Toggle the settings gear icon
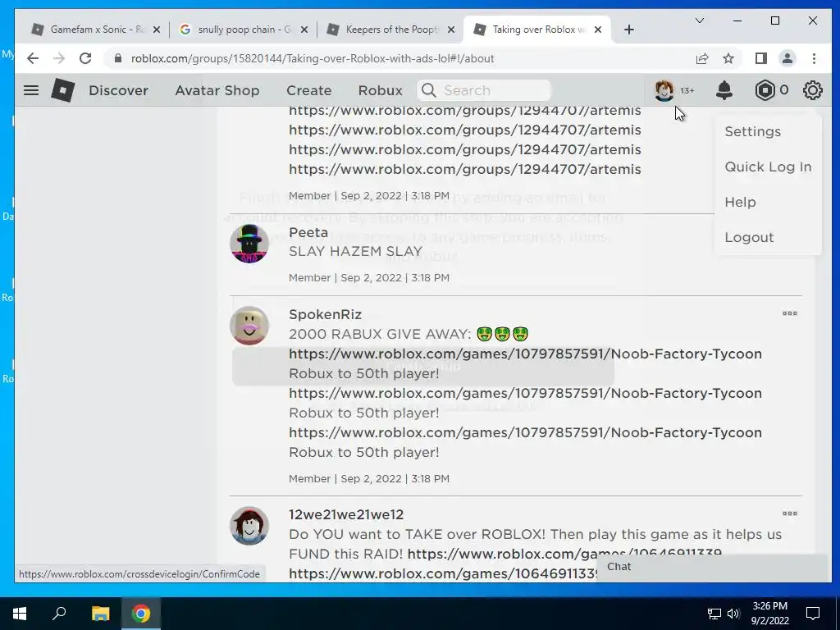Viewport: 840px width, 630px height. click(x=812, y=90)
